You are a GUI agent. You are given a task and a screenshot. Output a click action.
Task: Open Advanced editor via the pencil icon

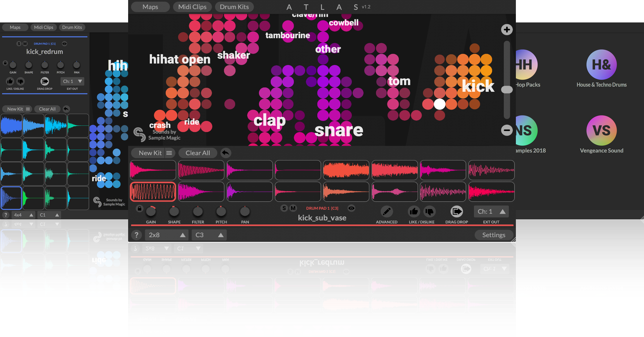click(386, 211)
